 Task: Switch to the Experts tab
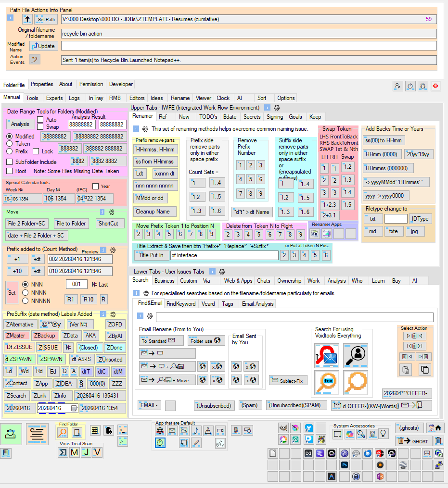[x=54, y=98]
